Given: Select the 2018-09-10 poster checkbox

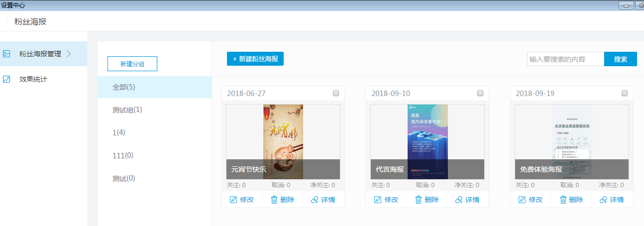Looking at the screenshot, I should point(480,93).
